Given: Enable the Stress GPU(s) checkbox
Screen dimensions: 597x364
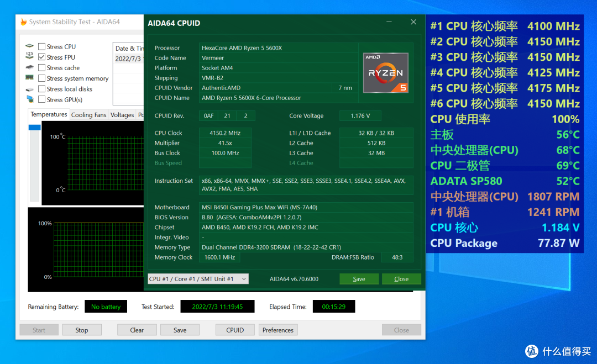Looking at the screenshot, I should 42,99.
